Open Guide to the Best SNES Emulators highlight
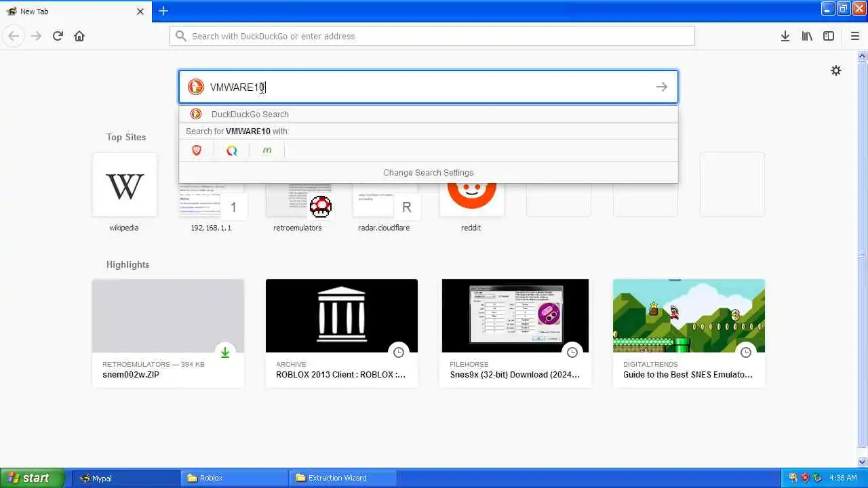Image resolution: width=868 pixels, height=488 pixels. click(689, 333)
